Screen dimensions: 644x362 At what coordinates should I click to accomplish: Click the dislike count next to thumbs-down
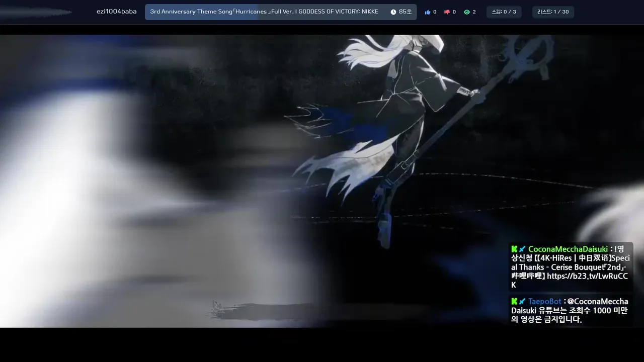click(x=454, y=12)
